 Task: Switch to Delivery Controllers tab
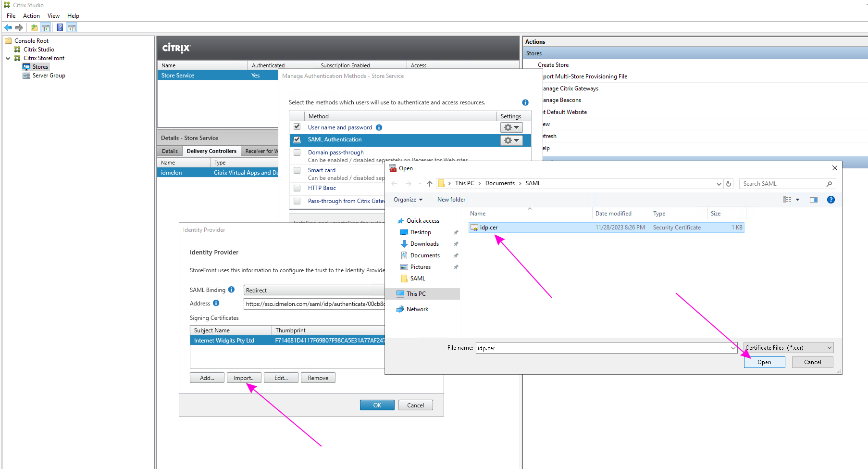point(211,151)
